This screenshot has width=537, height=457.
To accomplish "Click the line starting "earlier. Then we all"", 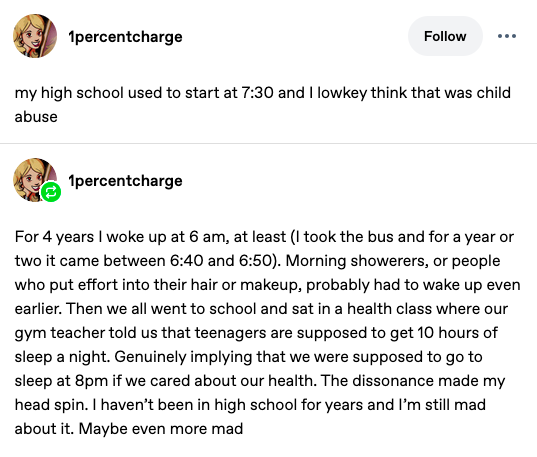I will [x=261, y=309].
